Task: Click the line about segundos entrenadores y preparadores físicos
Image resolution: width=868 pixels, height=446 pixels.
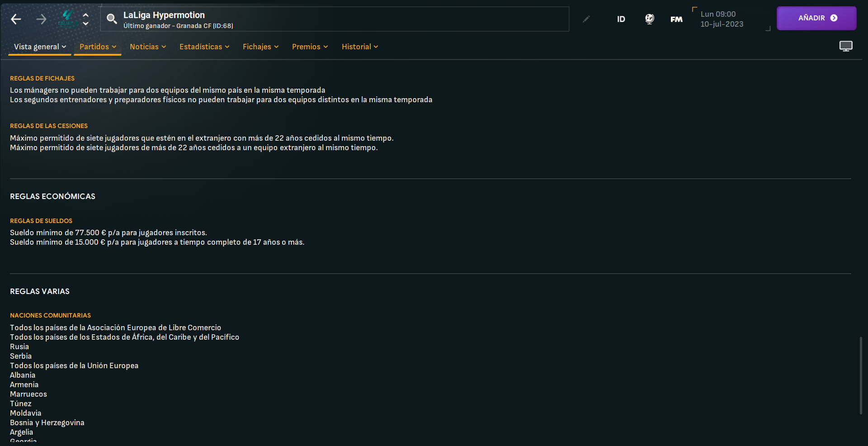Action: click(221, 100)
